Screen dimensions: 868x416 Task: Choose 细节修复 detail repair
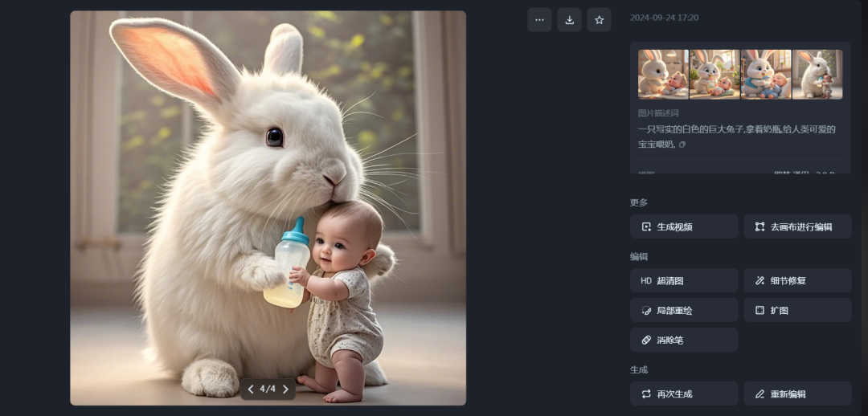(798, 280)
